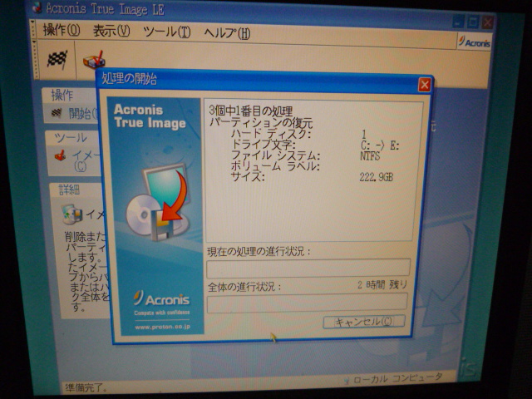The image size is (532, 399).
Task: Click the red check icon in ツール panel
Action: point(61,155)
